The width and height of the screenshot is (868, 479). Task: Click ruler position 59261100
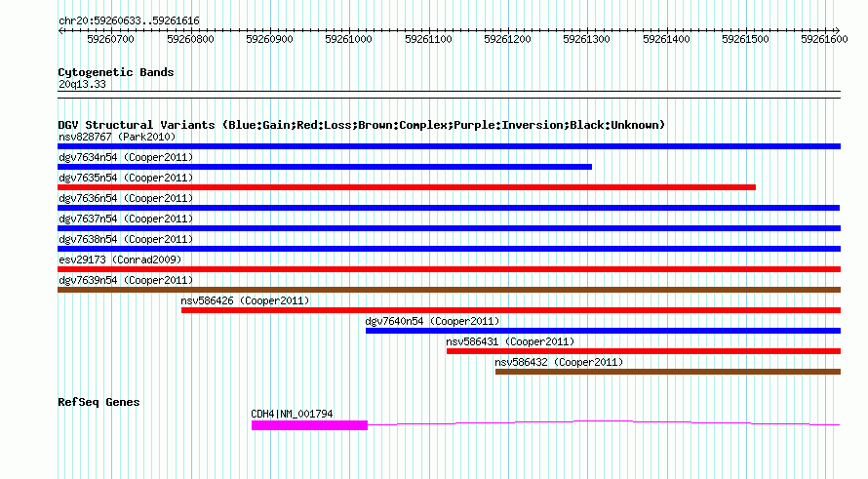coord(428,39)
